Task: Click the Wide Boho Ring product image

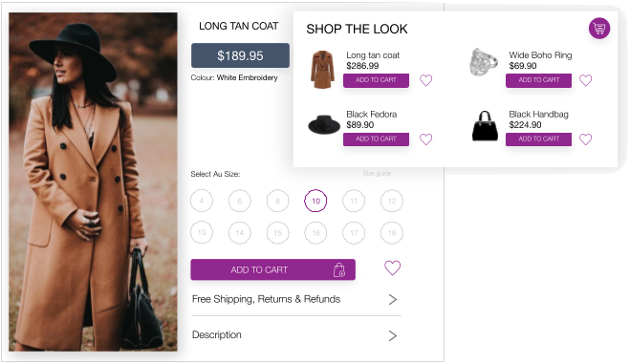Action: pos(484,62)
